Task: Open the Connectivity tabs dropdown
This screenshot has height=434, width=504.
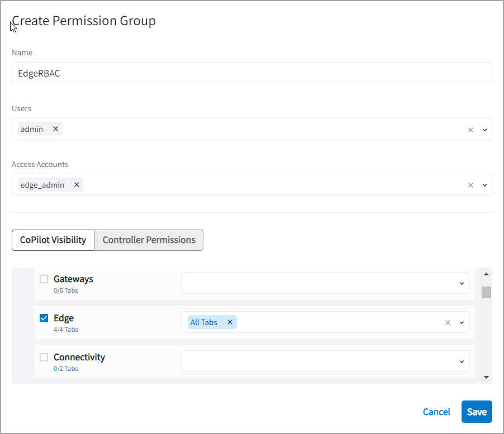Action: point(462,361)
